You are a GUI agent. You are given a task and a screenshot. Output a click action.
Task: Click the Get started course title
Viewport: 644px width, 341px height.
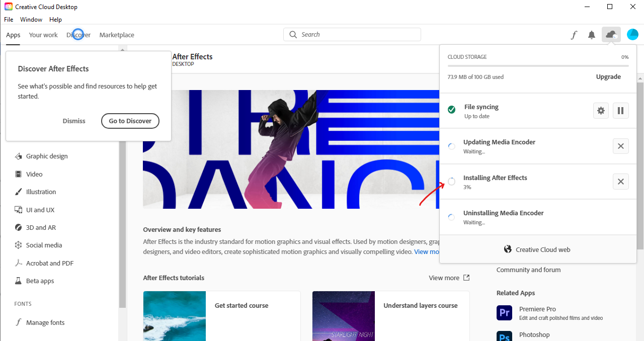point(242,305)
